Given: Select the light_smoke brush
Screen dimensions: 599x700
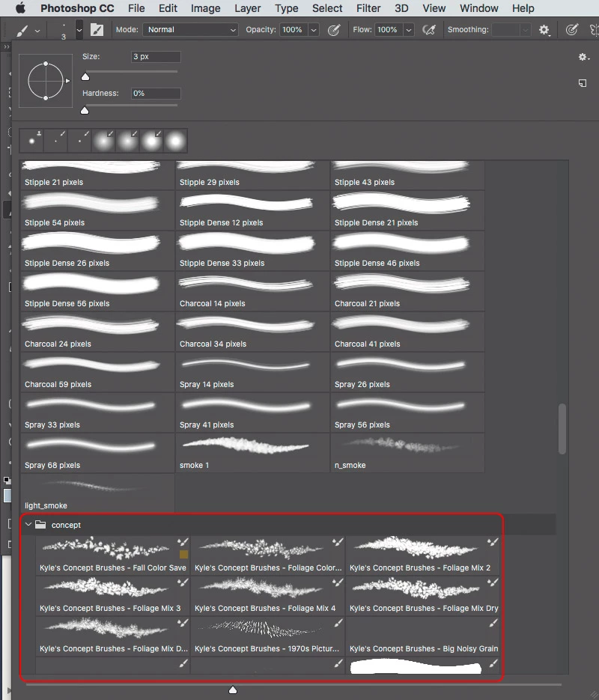Looking at the screenshot, I should [97, 493].
